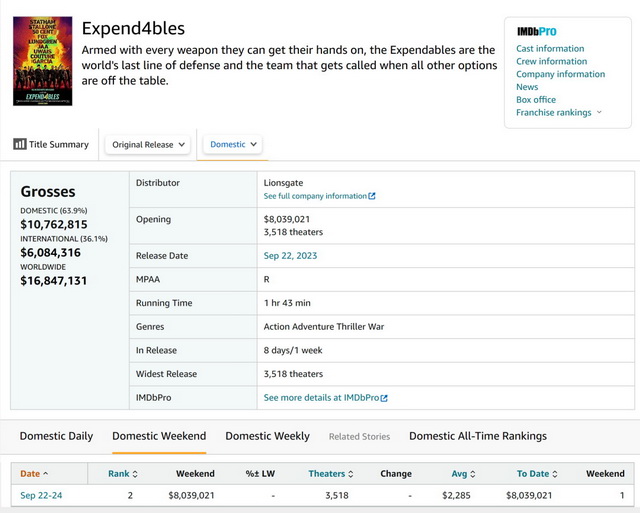Click external link icon beside IMDbPro details

click(384, 398)
